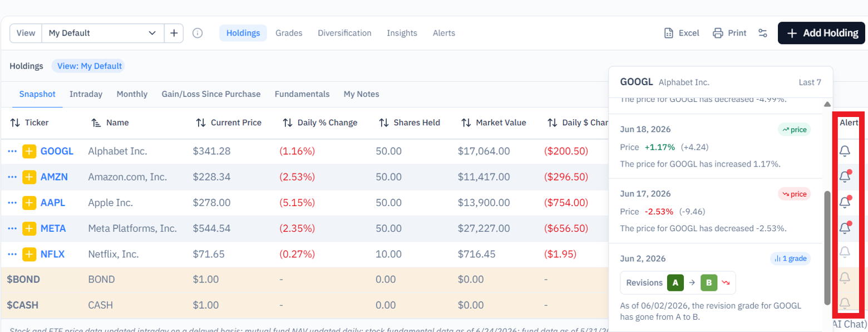Open AMZN alert bell with notification

845,177
